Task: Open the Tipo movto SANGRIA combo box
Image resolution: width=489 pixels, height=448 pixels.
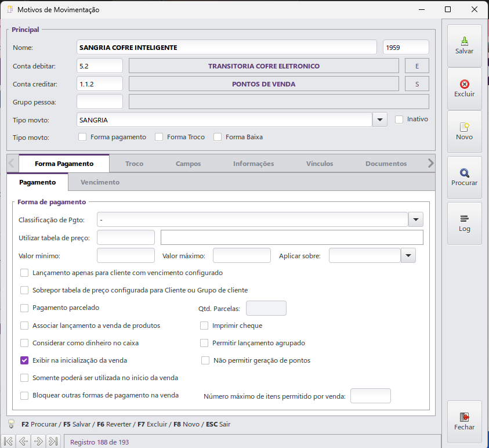Action: (x=224, y=120)
